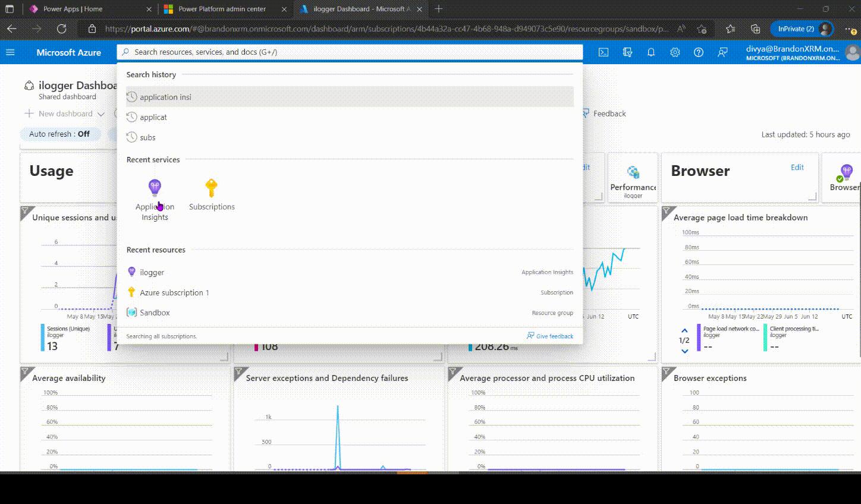
Task: Open portal settings gear
Action: coord(675,52)
